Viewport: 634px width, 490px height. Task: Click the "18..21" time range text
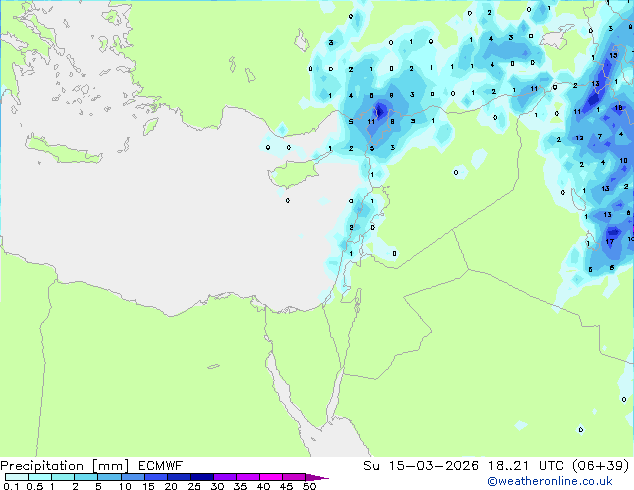[x=508, y=466]
